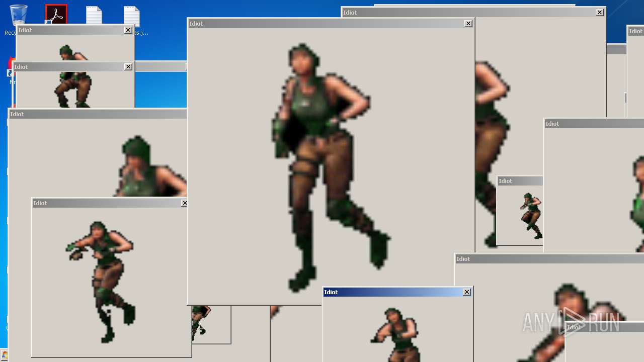
Task: Close the wide Idiot window behind the largest one
Action: click(600, 13)
